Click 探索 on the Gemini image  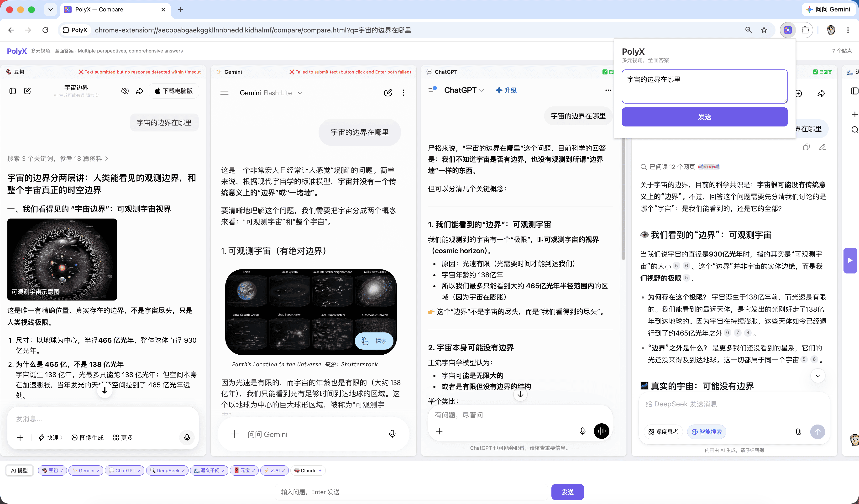pyautogui.click(x=374, y=341)
